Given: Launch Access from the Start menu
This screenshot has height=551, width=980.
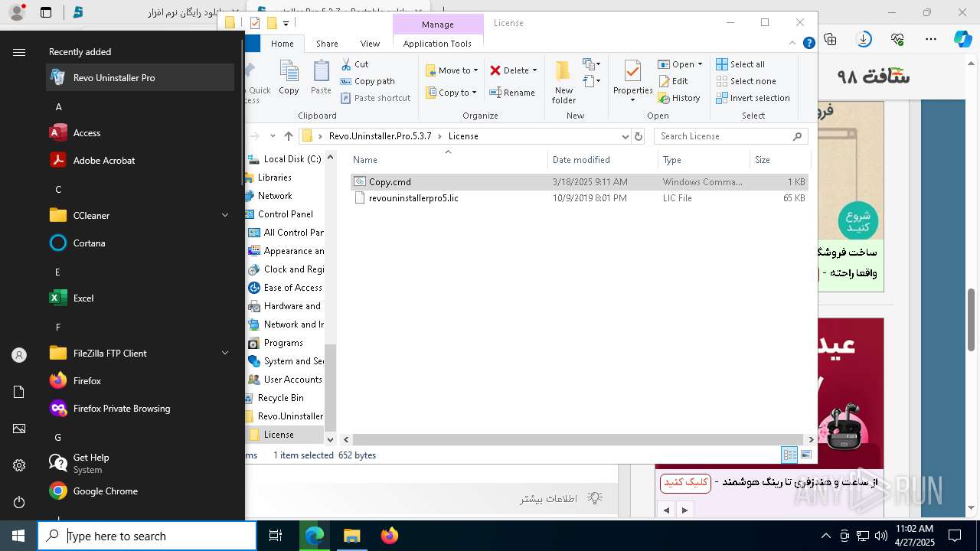Looking at the screenshot, I should [x=140, y=132].
